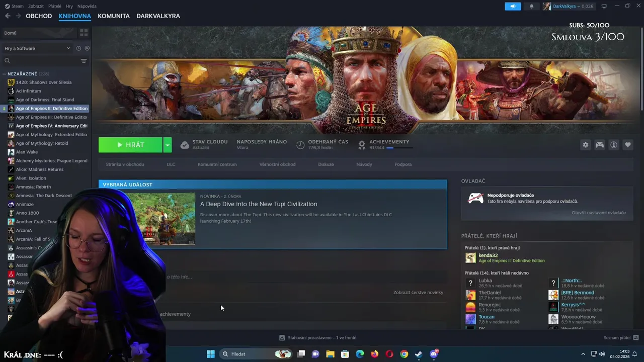
Task: Click Otevřít nastavení ovladače link
Action: pyautogui.click(x=599, y=213)
